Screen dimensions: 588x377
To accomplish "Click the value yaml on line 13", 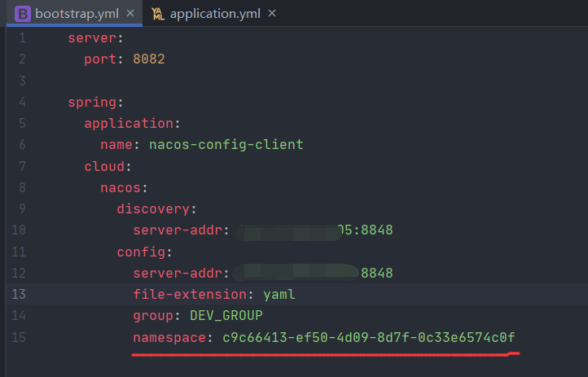I will click(279, 295).
